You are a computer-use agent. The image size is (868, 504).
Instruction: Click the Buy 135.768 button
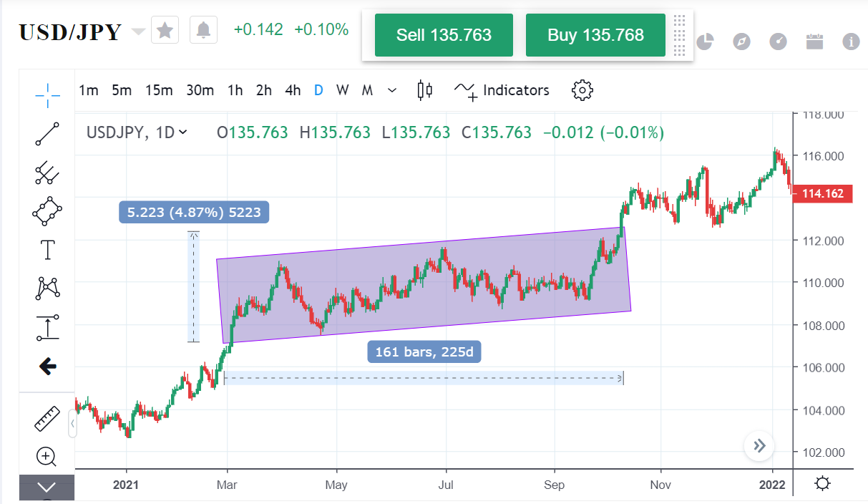tap(595, 34)
